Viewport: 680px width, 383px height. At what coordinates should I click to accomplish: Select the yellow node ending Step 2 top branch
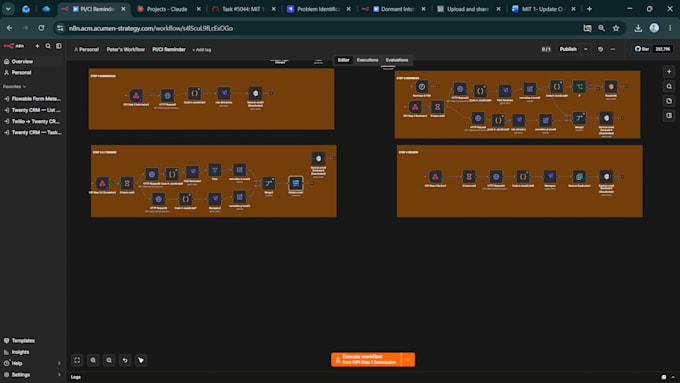coord(611,86)
